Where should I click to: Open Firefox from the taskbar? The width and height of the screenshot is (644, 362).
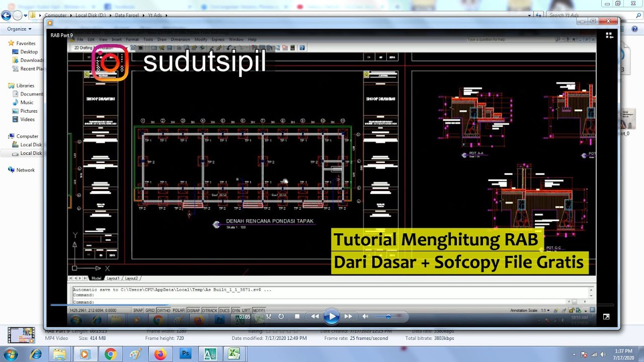tap(160, 354)
